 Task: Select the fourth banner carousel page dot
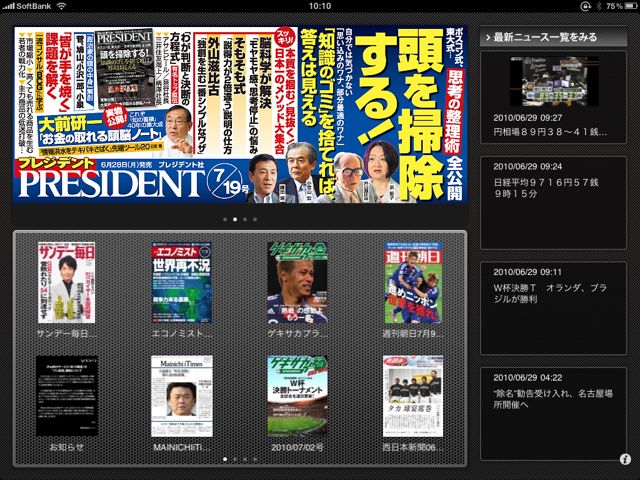coord(255,219)
